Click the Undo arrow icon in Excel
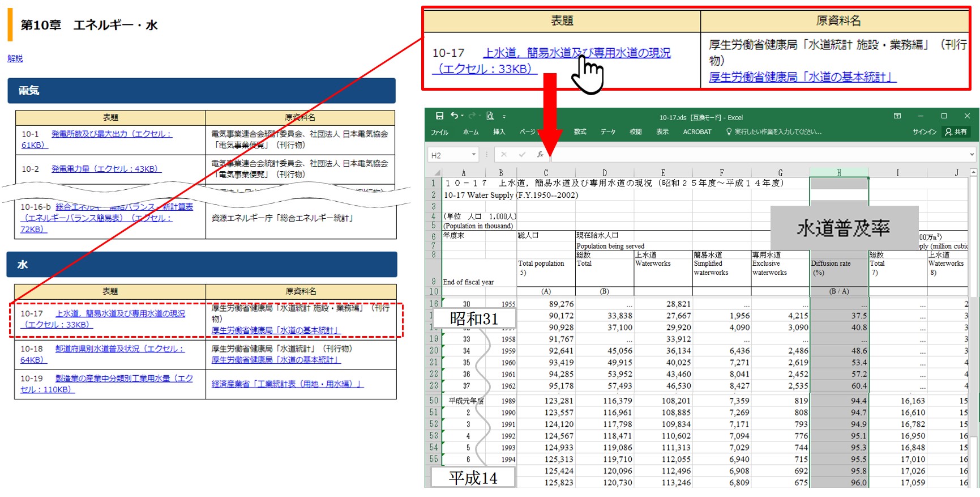980x497 pixels. 454,116
